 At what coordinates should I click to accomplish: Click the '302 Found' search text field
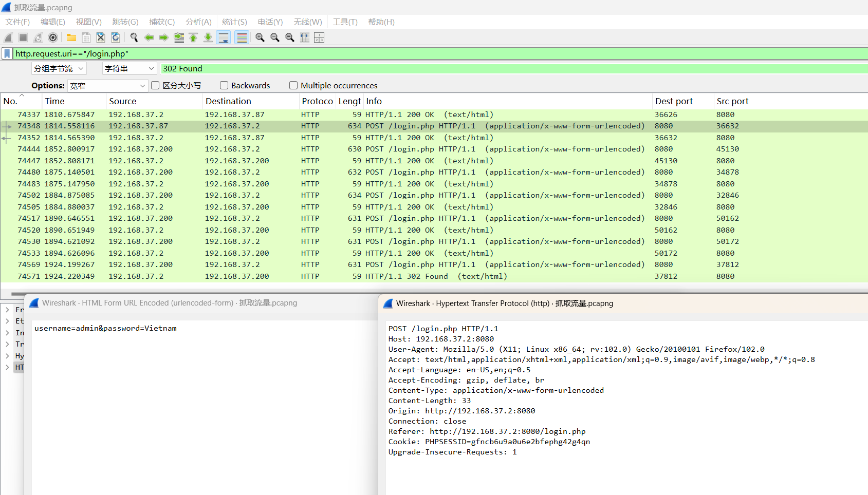click(514, 69)
